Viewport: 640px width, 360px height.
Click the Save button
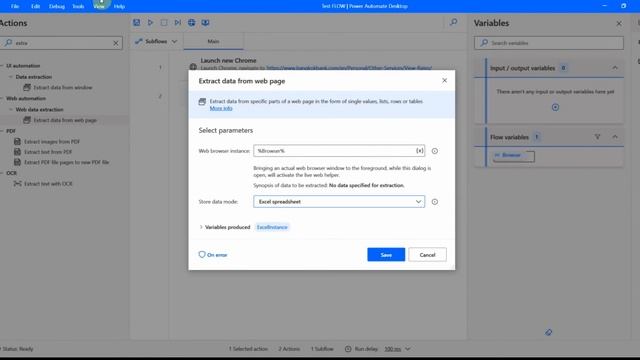point(386,255)
